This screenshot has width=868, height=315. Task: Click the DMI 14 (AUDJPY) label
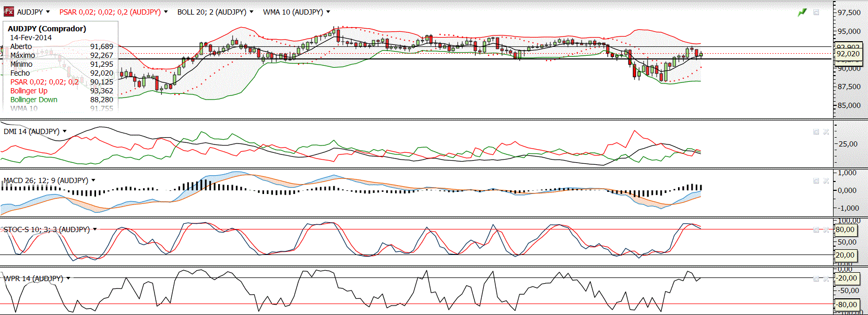pyautogui.click(x=31, y=131)
